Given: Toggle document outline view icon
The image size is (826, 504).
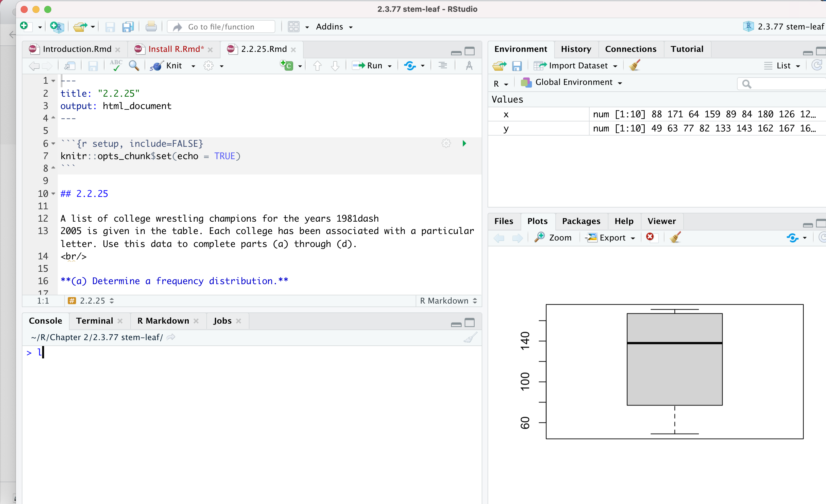Looking at the screenshot, I should click(442, 66).
